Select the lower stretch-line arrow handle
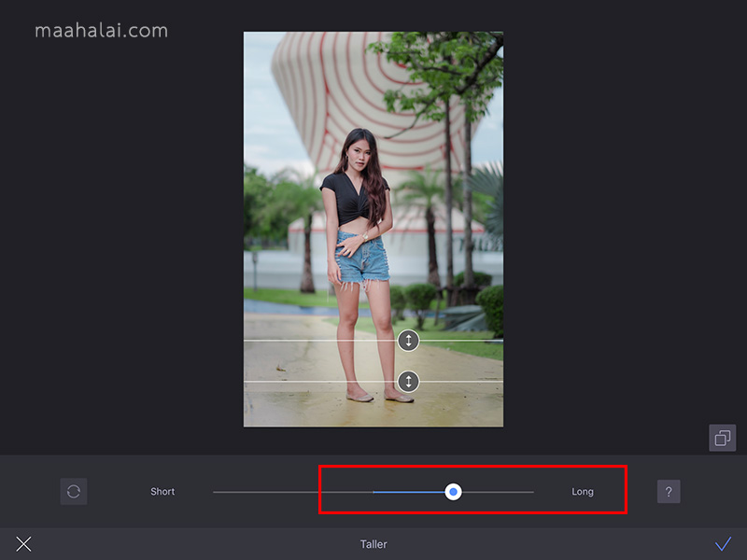747x560 pixels. point(408,382)
